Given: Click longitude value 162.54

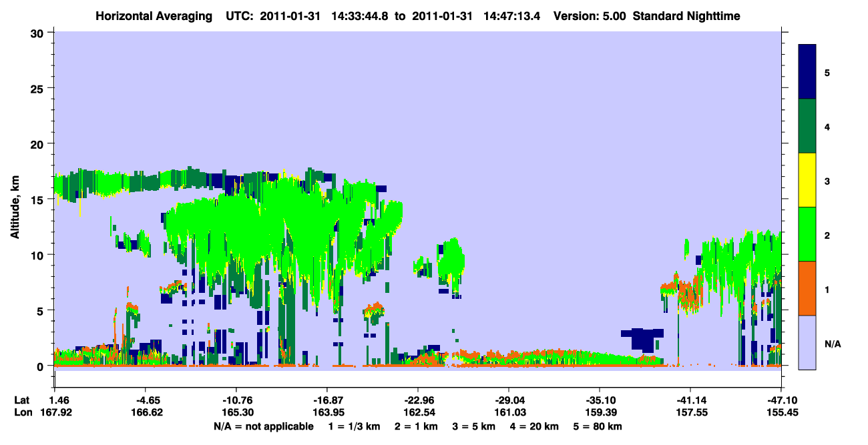Looking at the screenshot, I should pos(418,413).
